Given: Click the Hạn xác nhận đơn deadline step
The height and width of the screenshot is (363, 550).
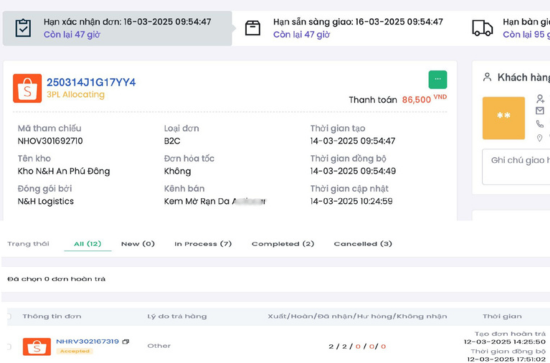Looking at the screenshot, I should (x=118, y=28).
